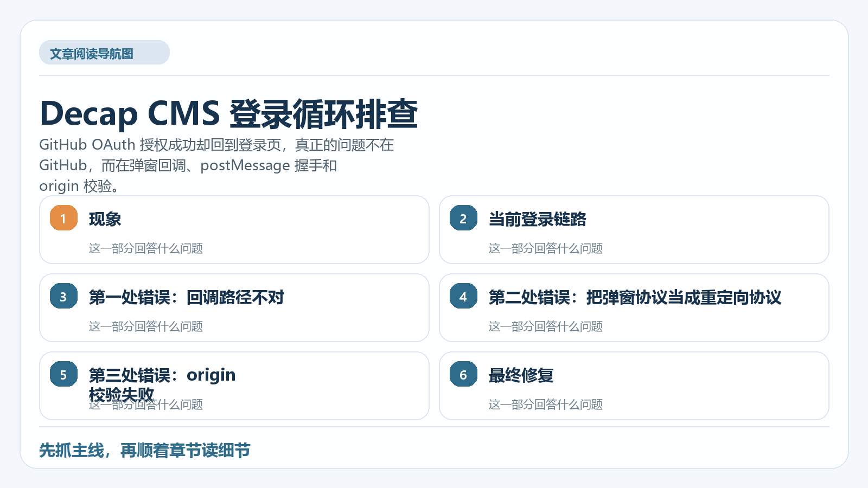Viewport: 868px width, 488px height.
Task: Click 这一部分回答什么问题 under 最终修复
Action: click(x=546, y=404)
